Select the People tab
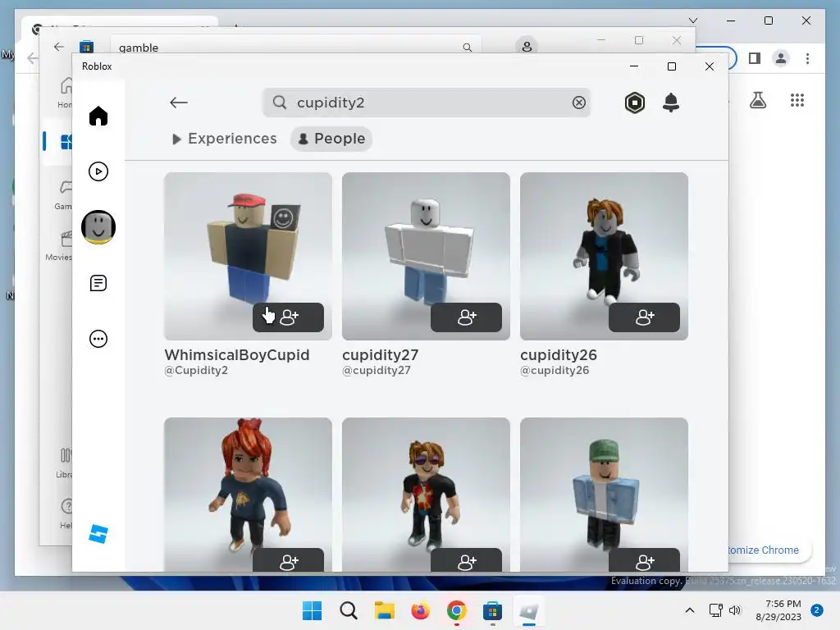 (x=331, y=139)
